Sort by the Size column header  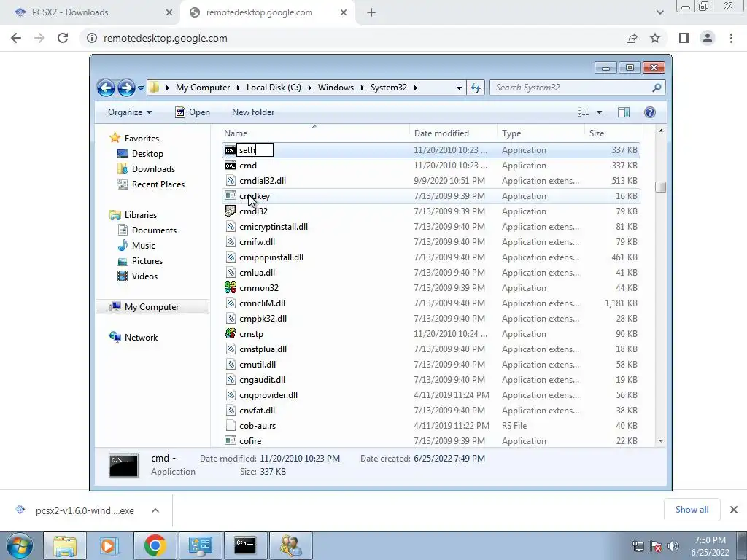coord(597,133)
